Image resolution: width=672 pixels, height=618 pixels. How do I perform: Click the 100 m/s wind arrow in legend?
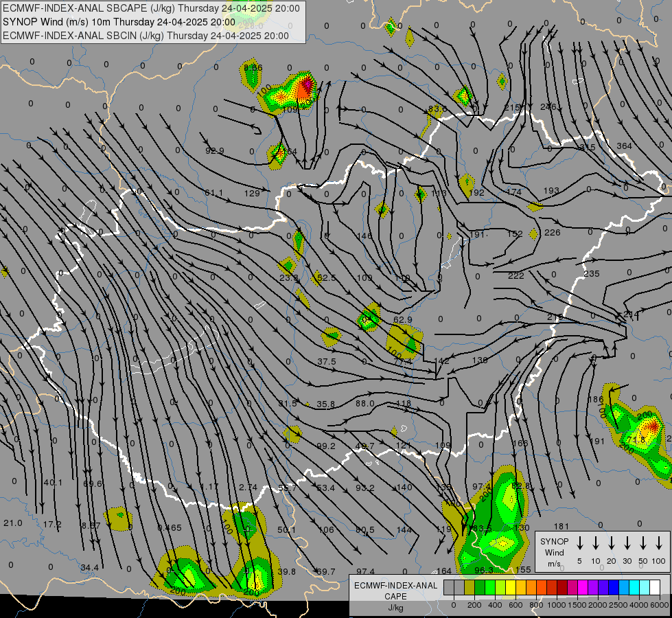pyautogui.click(x=659, y=543)
